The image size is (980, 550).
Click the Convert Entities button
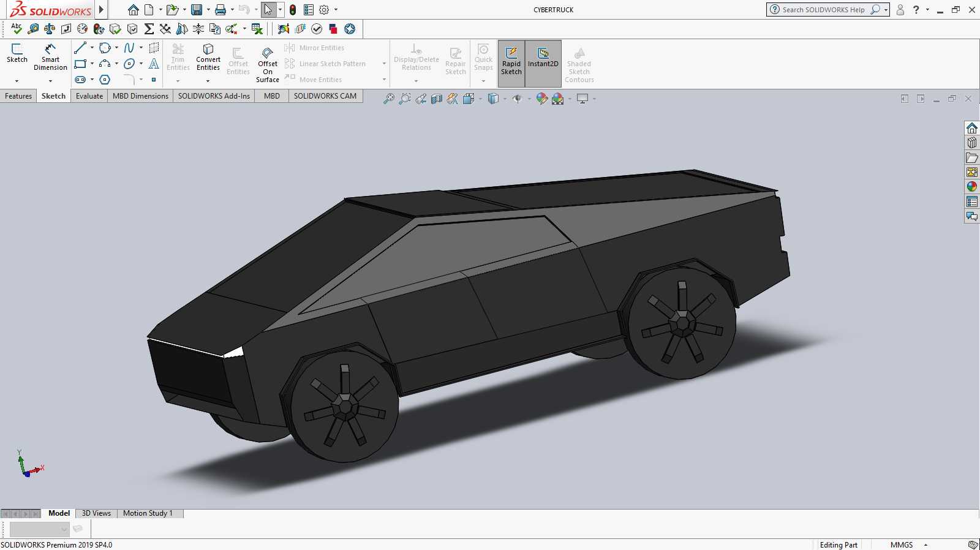208,58
